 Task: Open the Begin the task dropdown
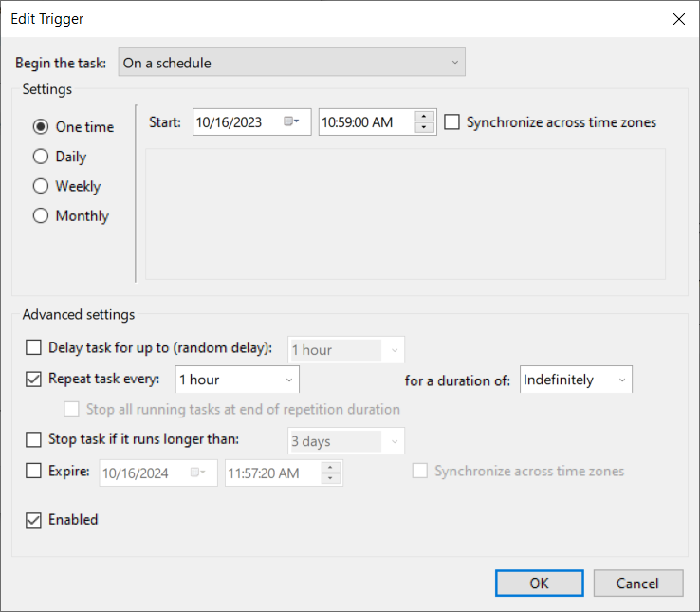click(x=292, y=63)
